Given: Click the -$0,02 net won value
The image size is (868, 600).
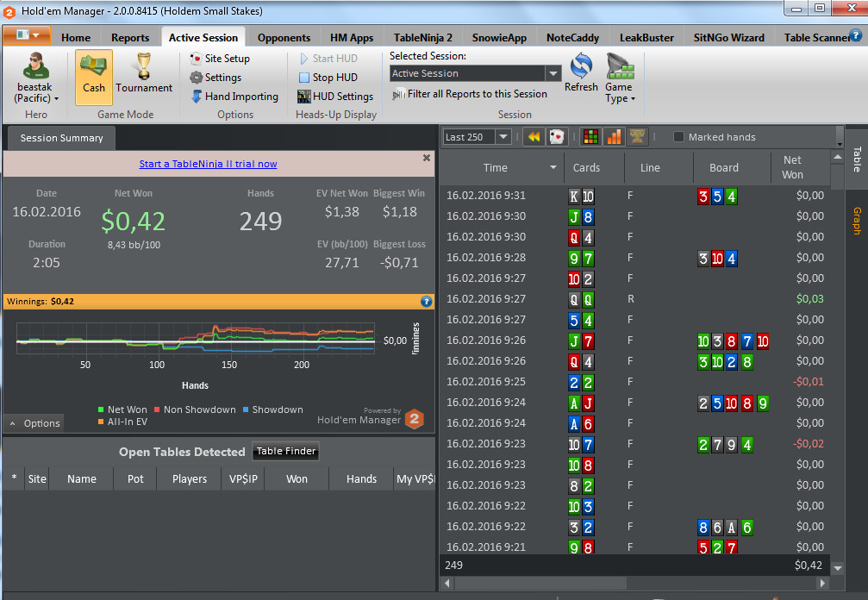Looking at the screenshot, I should coord(809,443).
